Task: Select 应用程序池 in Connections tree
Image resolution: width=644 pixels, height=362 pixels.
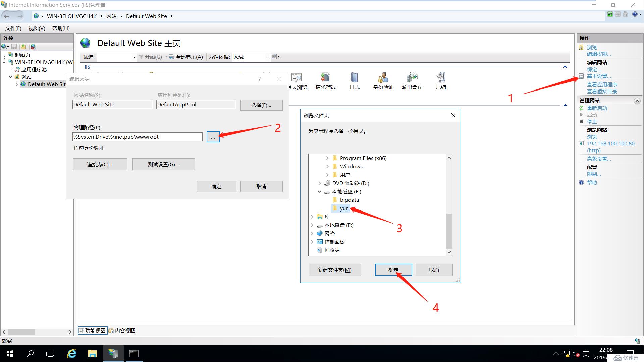Action: pos(34,69)
